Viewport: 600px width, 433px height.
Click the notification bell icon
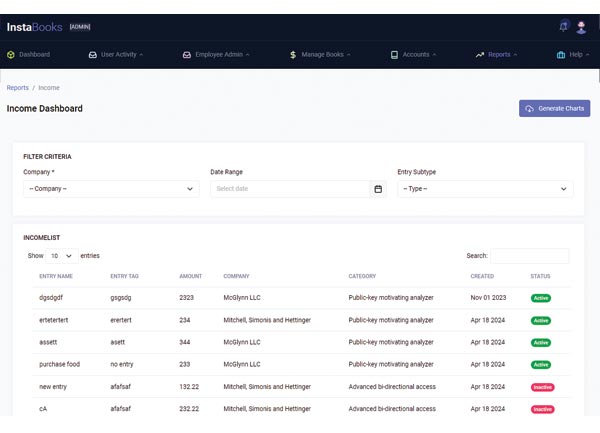point(564,26)
